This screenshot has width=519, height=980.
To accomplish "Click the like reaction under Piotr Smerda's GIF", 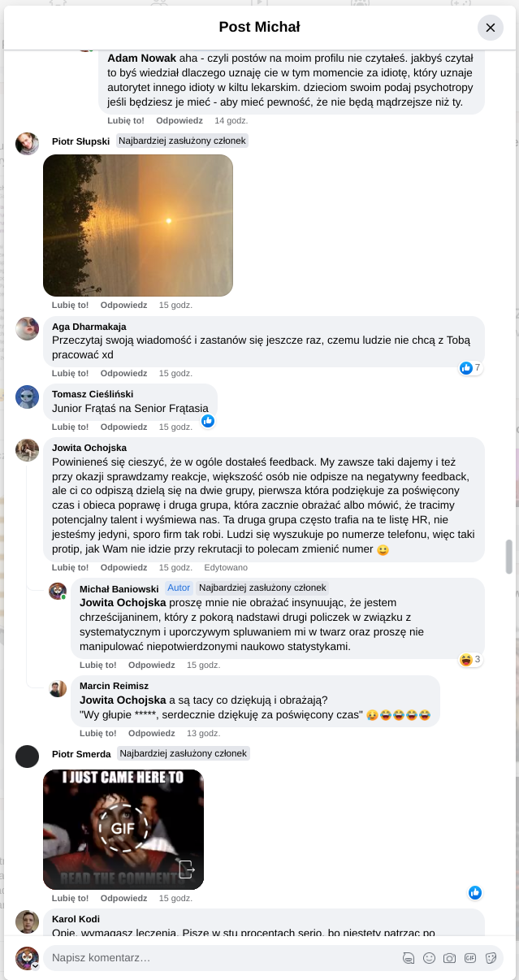I will 475,893.
